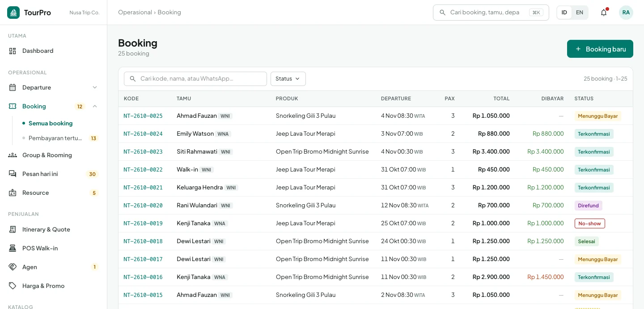Click the Rp 3.400.000 total amount
644x309 pixels.
(491, 152)
